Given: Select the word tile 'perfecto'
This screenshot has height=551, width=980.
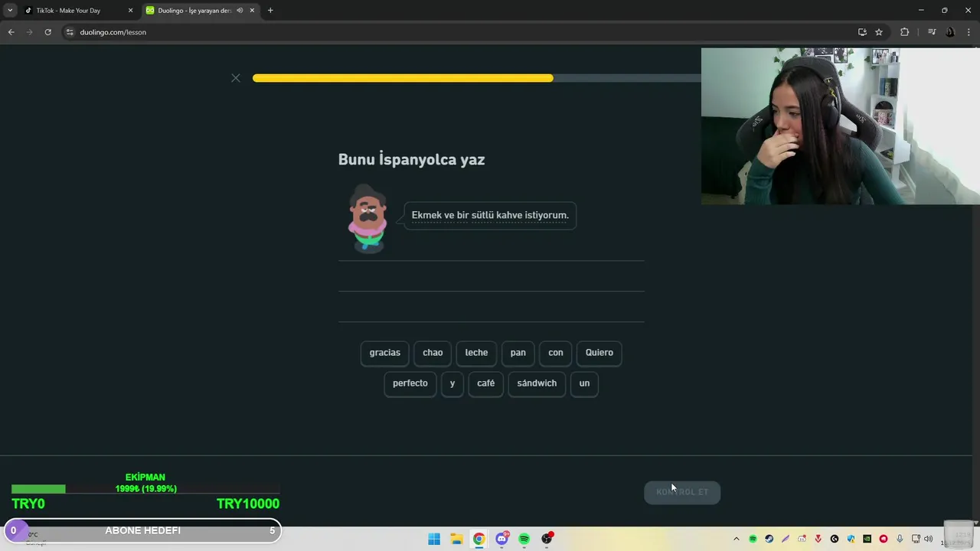Looking at the screenshot, I should pyautogui.click(x=410, y=383).
